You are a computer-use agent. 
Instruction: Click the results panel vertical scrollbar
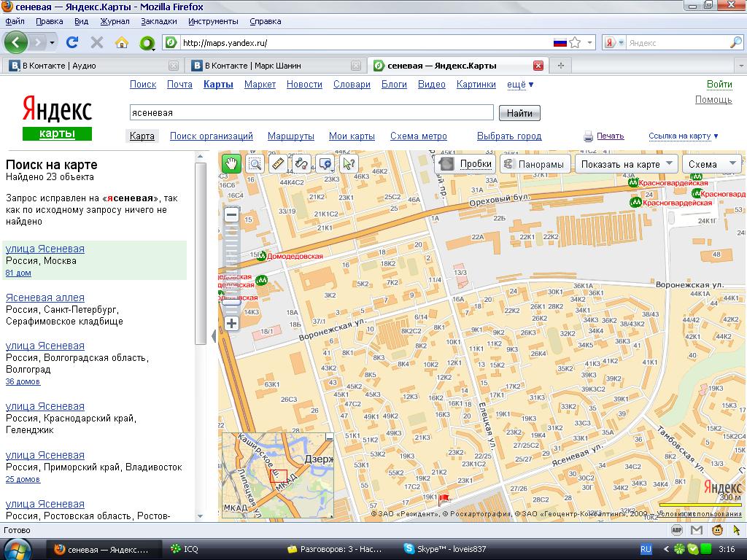coord(200,253)
